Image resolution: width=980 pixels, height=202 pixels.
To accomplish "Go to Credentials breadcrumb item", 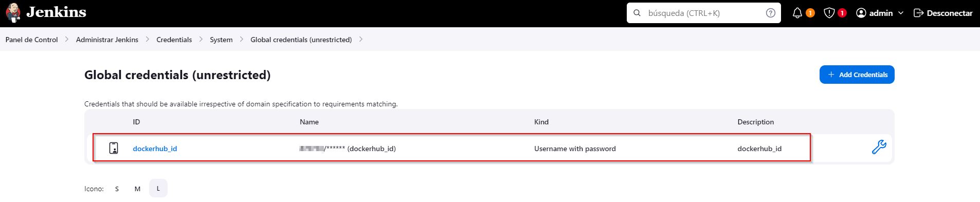I will click(174, 40).
